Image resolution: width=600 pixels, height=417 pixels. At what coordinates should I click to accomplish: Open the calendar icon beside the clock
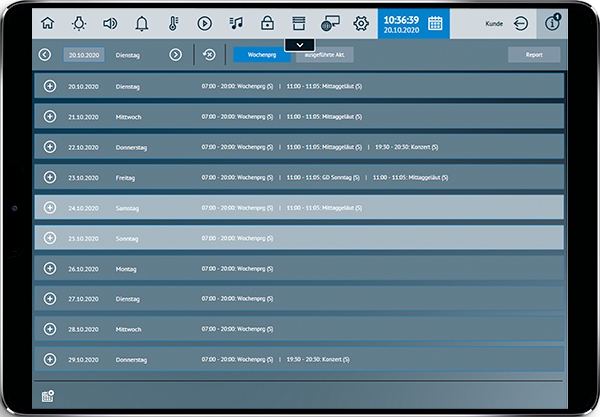[435, 24]
